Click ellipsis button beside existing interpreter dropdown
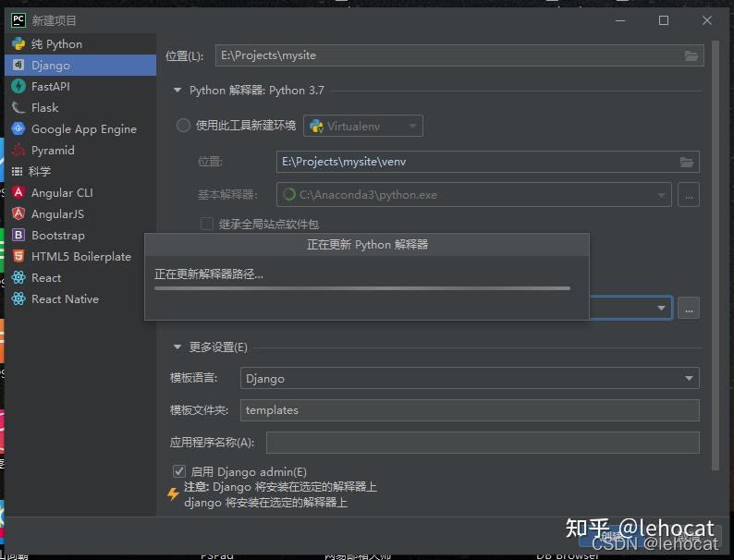Image resolution: width=734 pixels, height=560 pixels. [x=689, y=309]
